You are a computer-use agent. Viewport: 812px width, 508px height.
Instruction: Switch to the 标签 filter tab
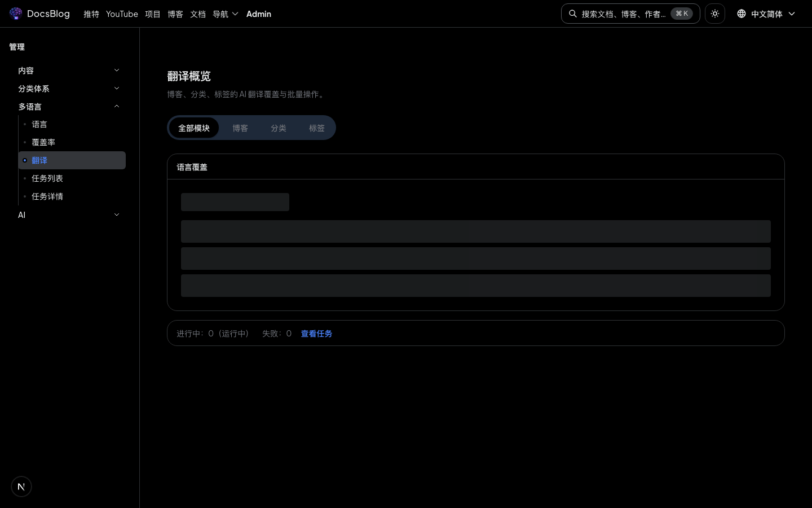(317, 128)
